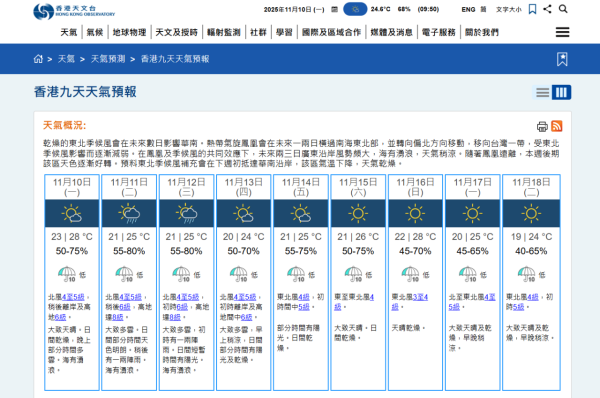The height and width of the screenshot is (398, 600).
Task: Click the 11月13日 weather icon
Action: pyautogui.click(x=244, y=214)
